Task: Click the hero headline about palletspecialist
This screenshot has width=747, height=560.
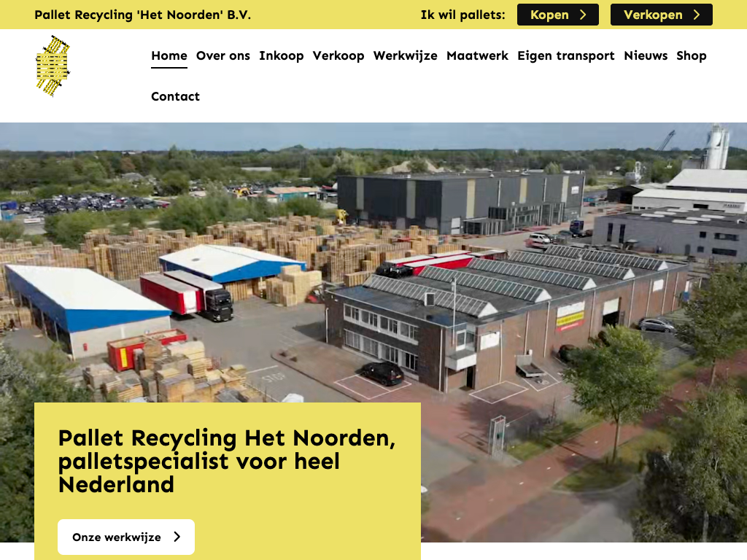Action: (x=227, y=461)
